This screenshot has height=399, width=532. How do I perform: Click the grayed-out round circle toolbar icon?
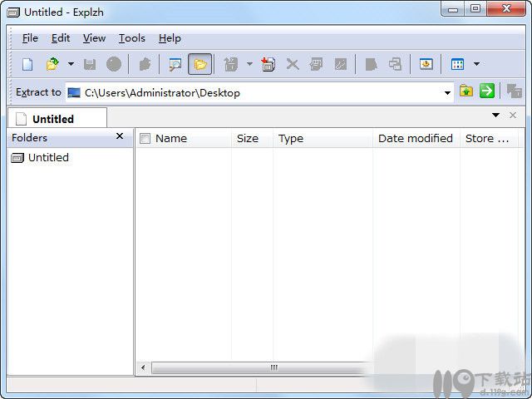(114, 64)
